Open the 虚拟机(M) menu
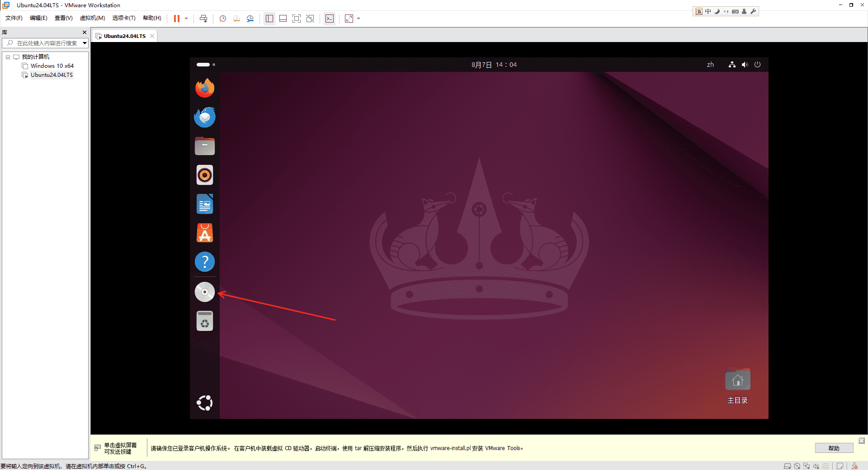This screenshot has height=470, width=868. [x=92, y=18]
